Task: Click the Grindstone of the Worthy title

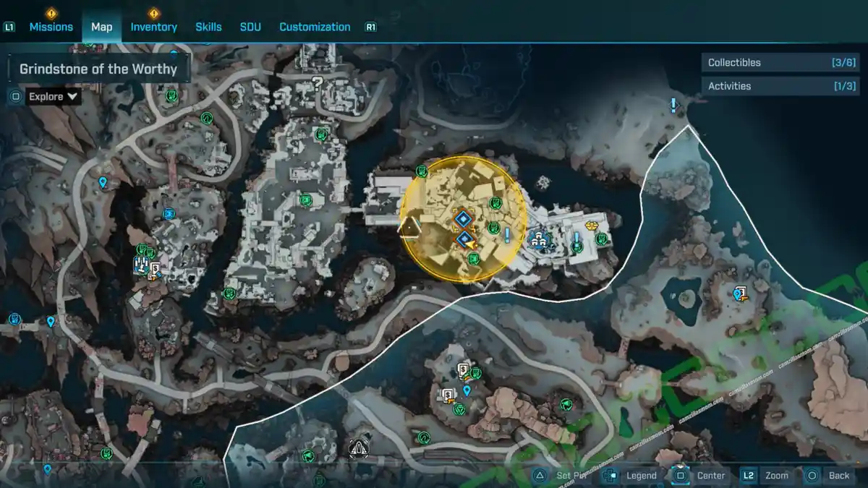Action: [98, 69]
